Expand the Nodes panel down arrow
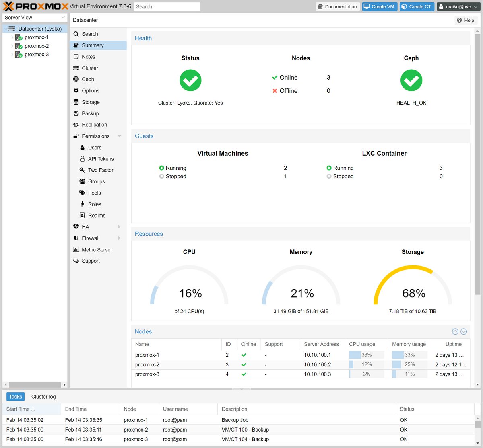Screen dimensions: 483x448 464,331
